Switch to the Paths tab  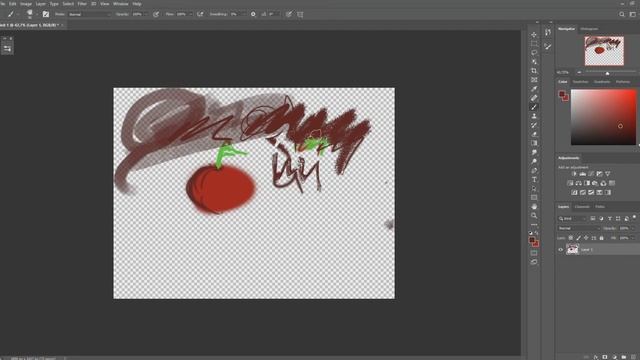coord(600,207)
